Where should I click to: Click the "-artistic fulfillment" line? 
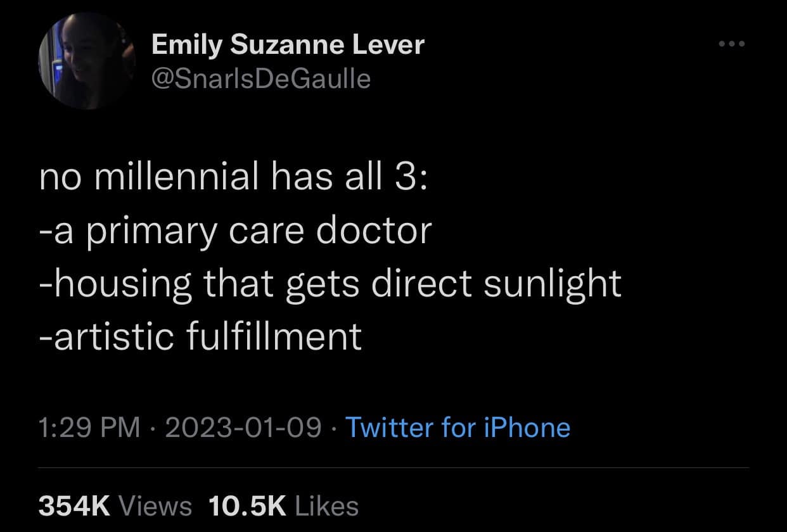pyautogui.click(x=200, y=336)
